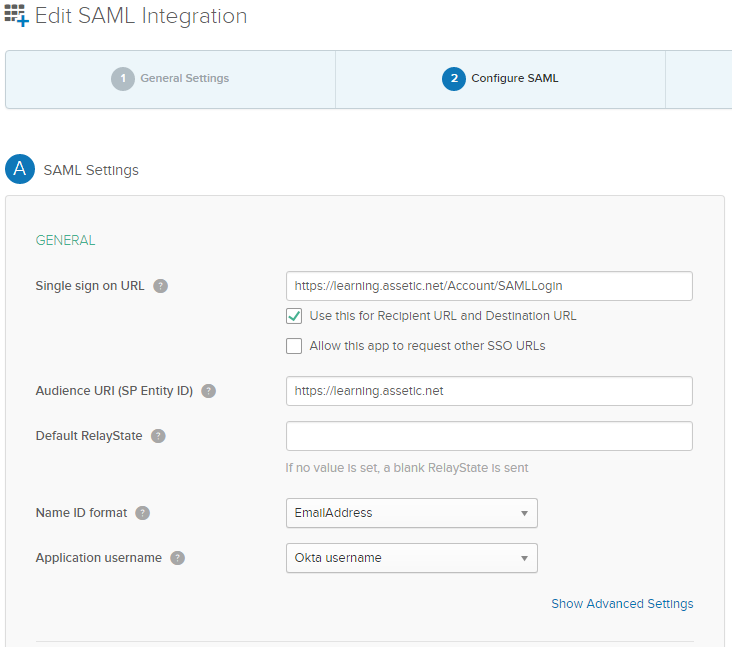This screenshot has width=732, height=647.
Task: Go to General Settings step tab
Action: click(170, 79)
